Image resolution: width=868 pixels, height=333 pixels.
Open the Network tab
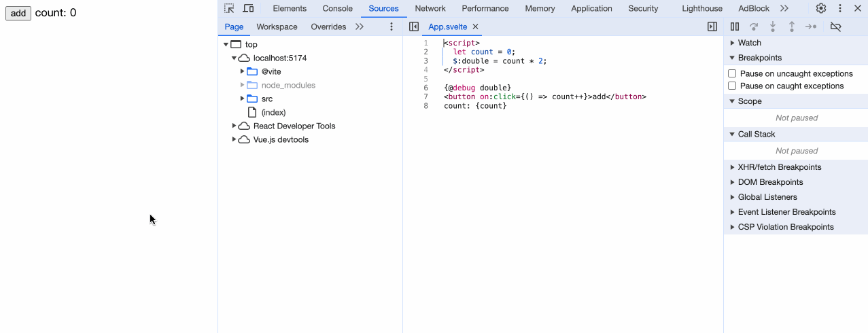click(x=430, y=8)
